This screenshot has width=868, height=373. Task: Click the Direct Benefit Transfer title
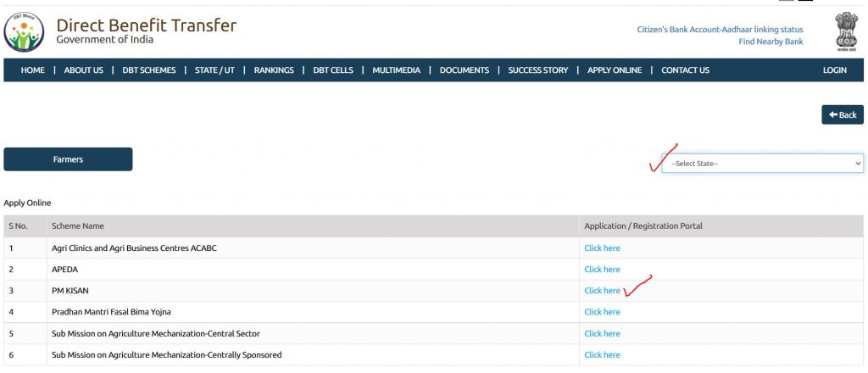click(146, 25)
